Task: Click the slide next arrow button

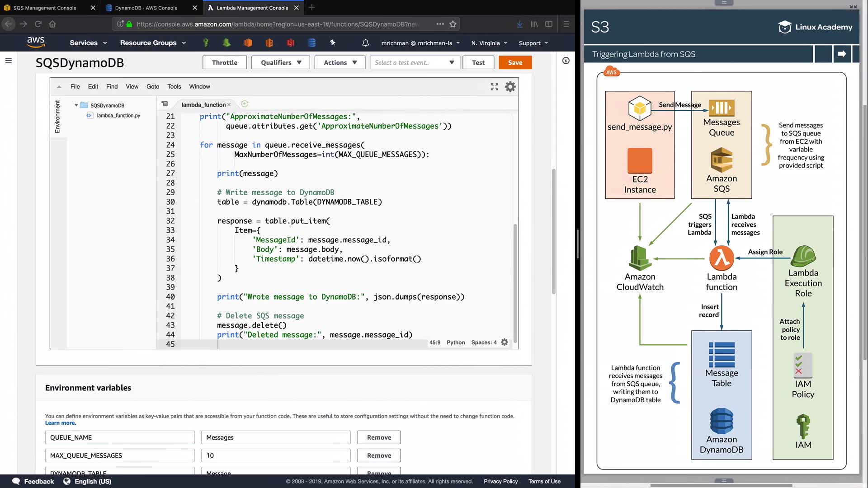Action: (841, 54)
